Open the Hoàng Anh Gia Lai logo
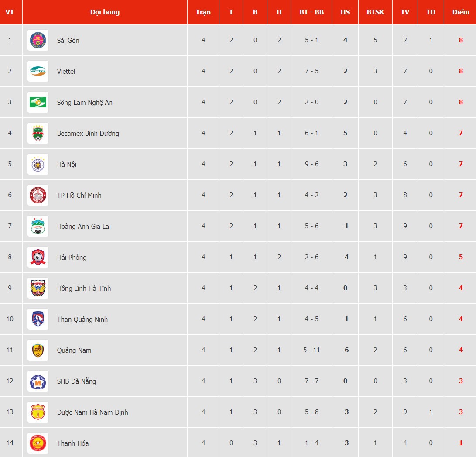This screenshot has width=476, height=457. pos(38,226)
